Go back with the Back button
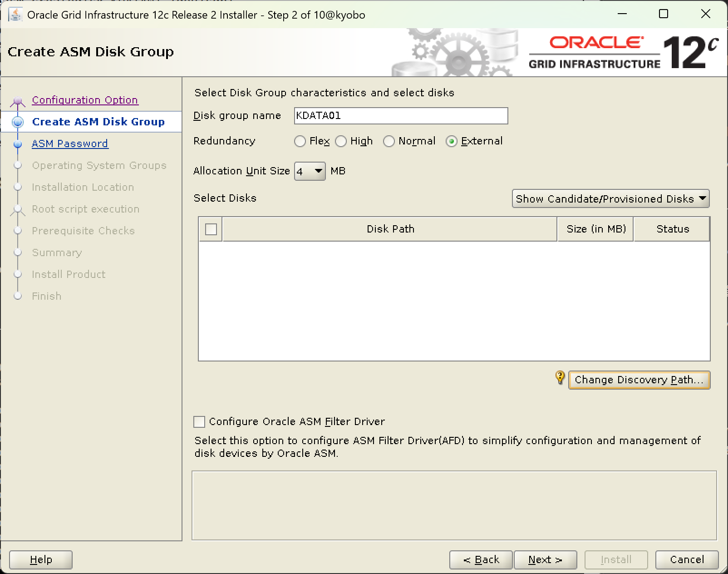 coord(481,560)
